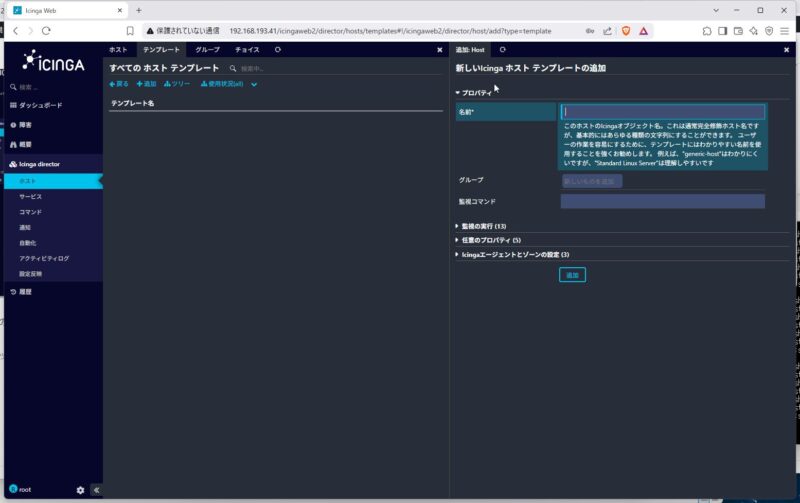The image size is (800, 503).
Task: Refresh the add-host column with the reload icon
Action: (x=503, y=49)
